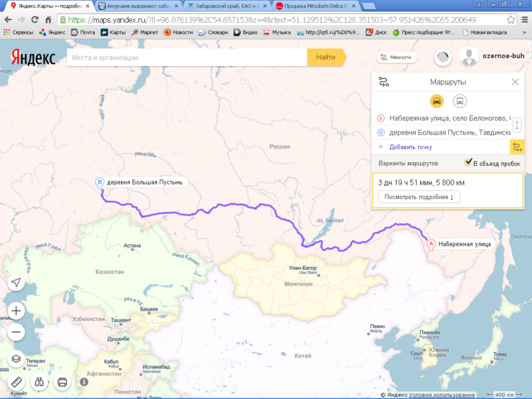This screenshot has height=399, width=532.
Task: Open the Почта bookmark
Action: tap(83, 32)
